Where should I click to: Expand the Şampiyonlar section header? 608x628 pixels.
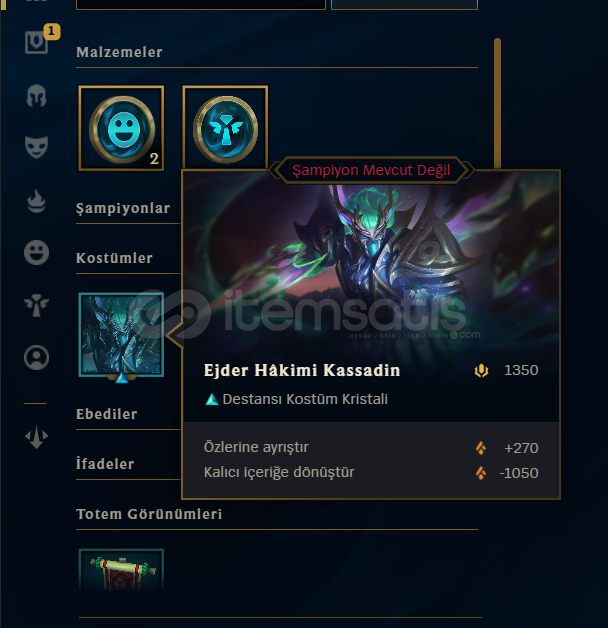123,208
